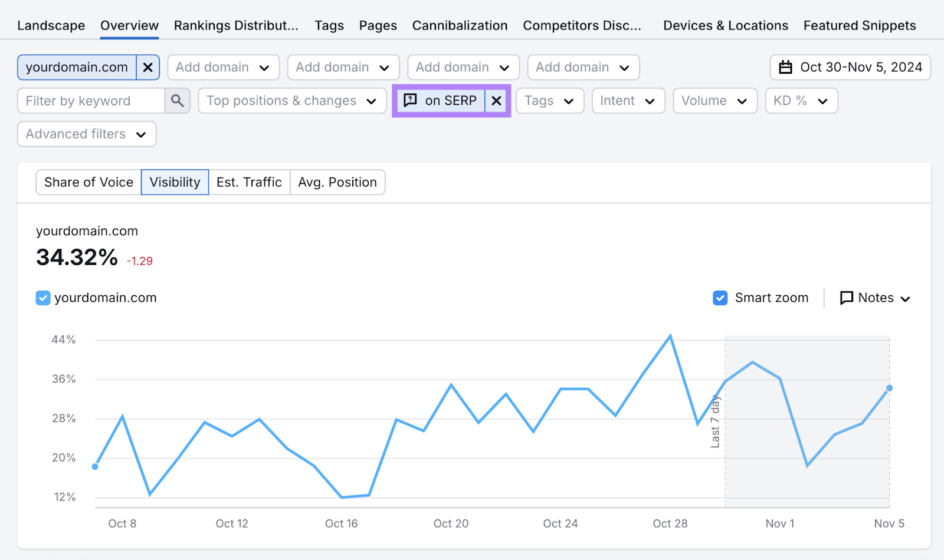Disable the Smart zoom checkbox
Screen dimensions: 944x560
pos(720,298)
